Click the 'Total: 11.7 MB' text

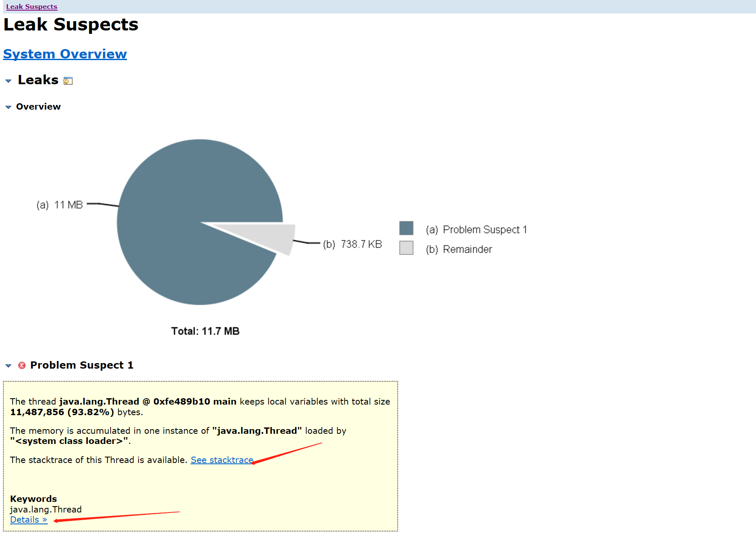tap(205, 331)
